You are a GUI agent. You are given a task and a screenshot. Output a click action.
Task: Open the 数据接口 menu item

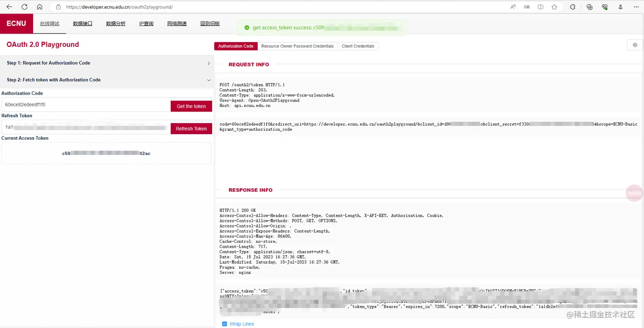coord(83,24)
